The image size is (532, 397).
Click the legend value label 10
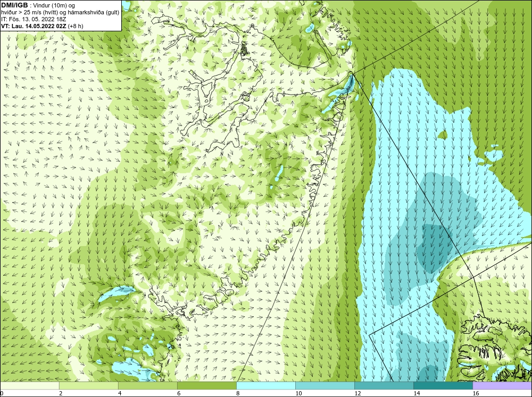pos(298,393)
